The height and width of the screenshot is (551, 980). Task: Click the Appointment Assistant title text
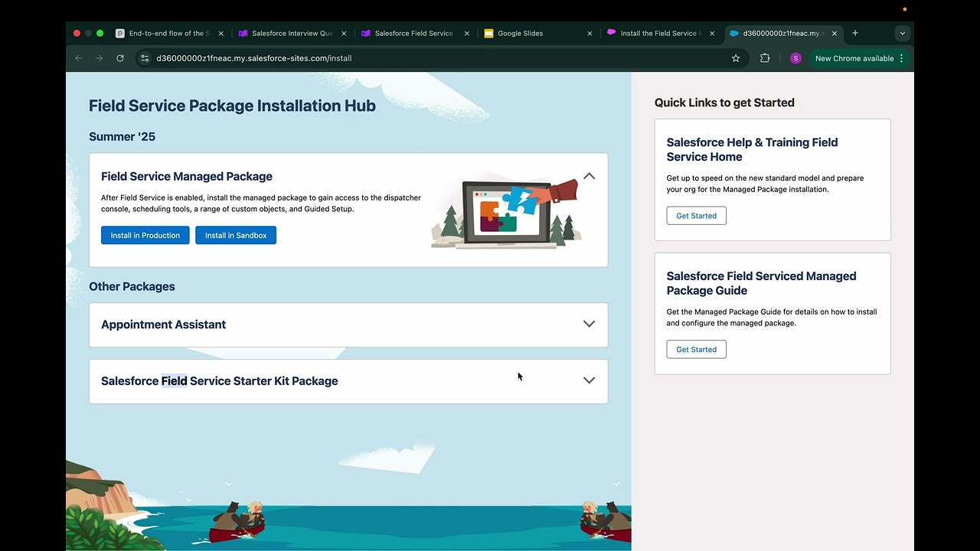(x=163, y=324)
